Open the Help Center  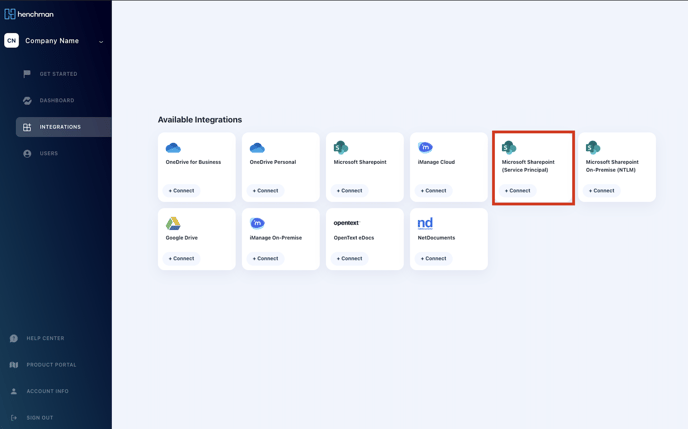click(x=45, y=339)
